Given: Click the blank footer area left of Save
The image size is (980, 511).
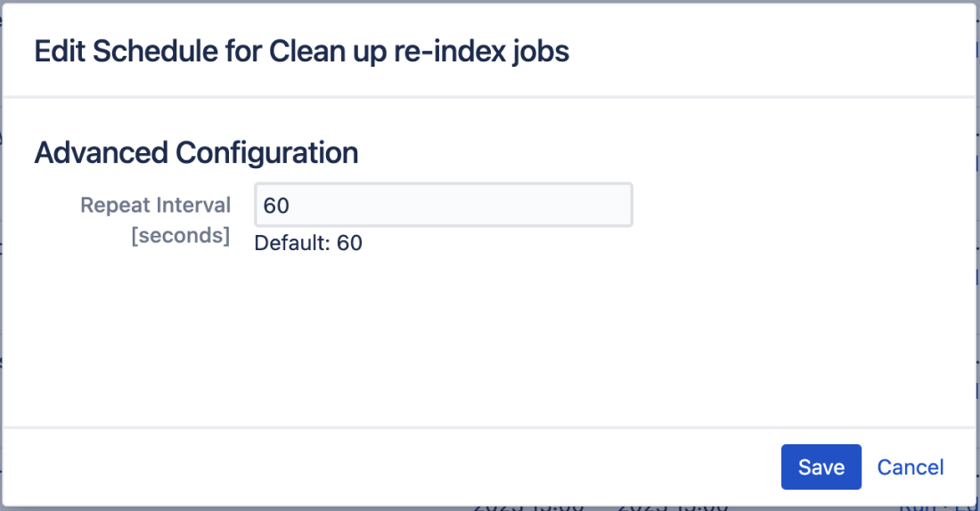Looking at the screenshot, I should pos(401,467).
